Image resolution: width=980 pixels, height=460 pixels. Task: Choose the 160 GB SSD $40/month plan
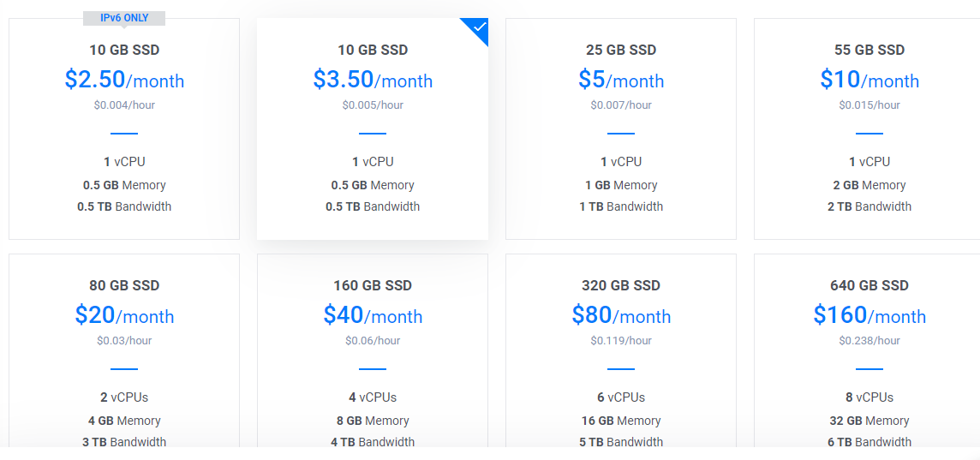coord(373,315)
